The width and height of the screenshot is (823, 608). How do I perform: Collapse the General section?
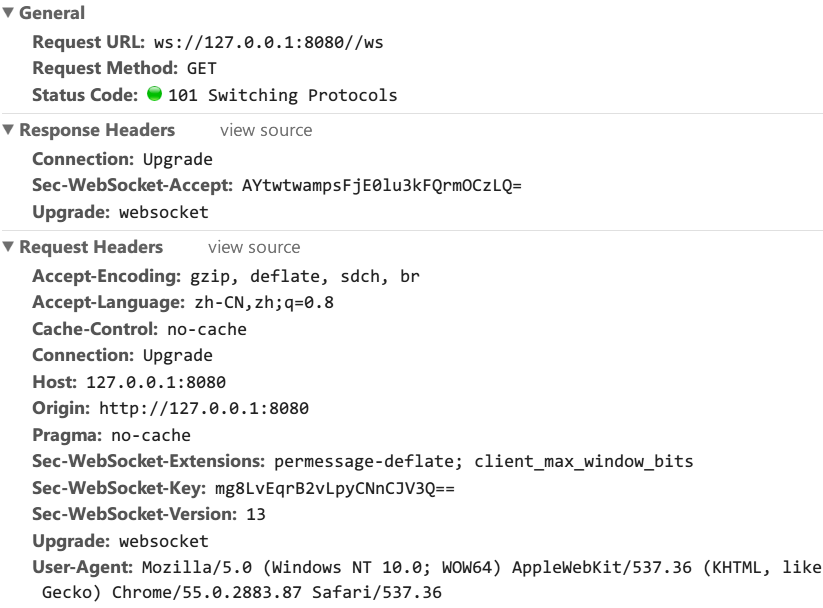coord(10,13)
